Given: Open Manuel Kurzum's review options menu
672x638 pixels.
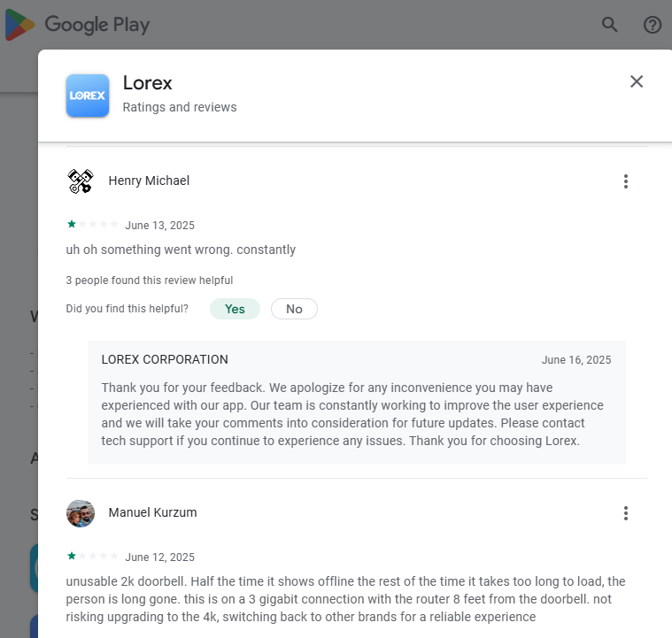Looking at the screenshot, I should coord(626,513).
